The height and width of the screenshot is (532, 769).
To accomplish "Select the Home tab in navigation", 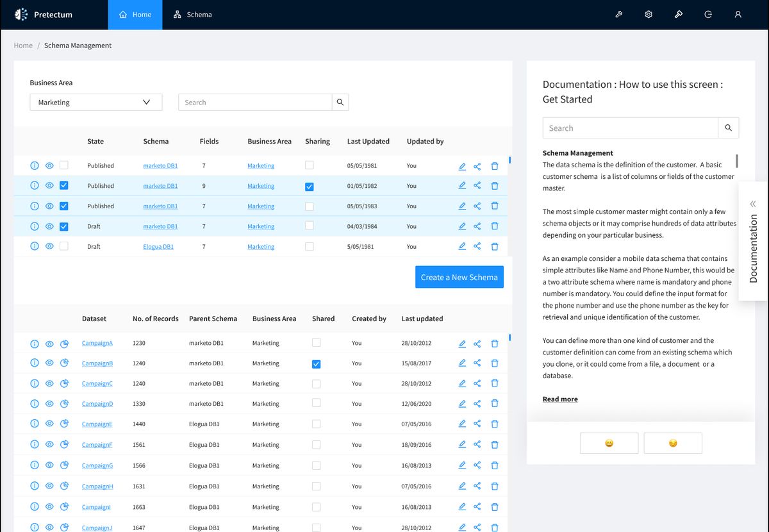I will coord(135,15).
